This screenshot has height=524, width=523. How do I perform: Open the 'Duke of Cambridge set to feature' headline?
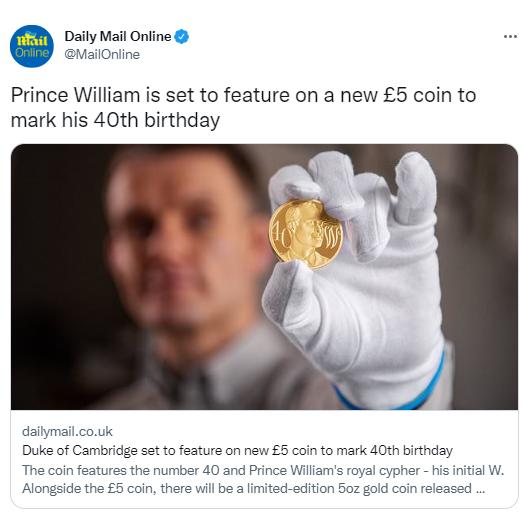(237, 450)
